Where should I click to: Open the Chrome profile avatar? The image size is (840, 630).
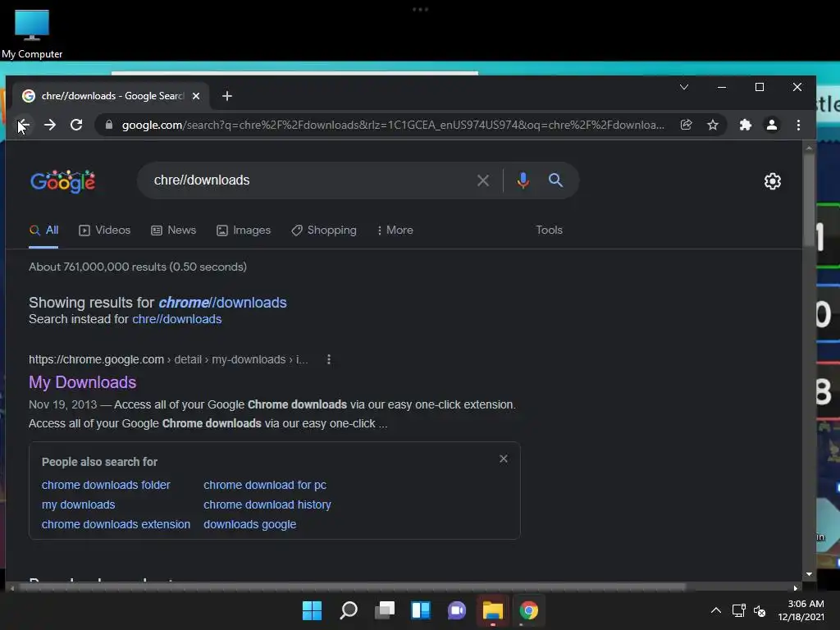(771, 125)
